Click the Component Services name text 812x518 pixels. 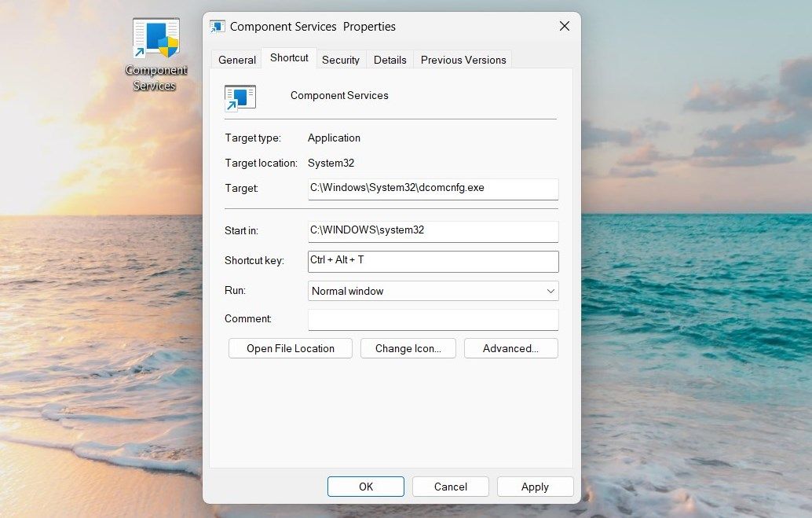click(339, 95)
